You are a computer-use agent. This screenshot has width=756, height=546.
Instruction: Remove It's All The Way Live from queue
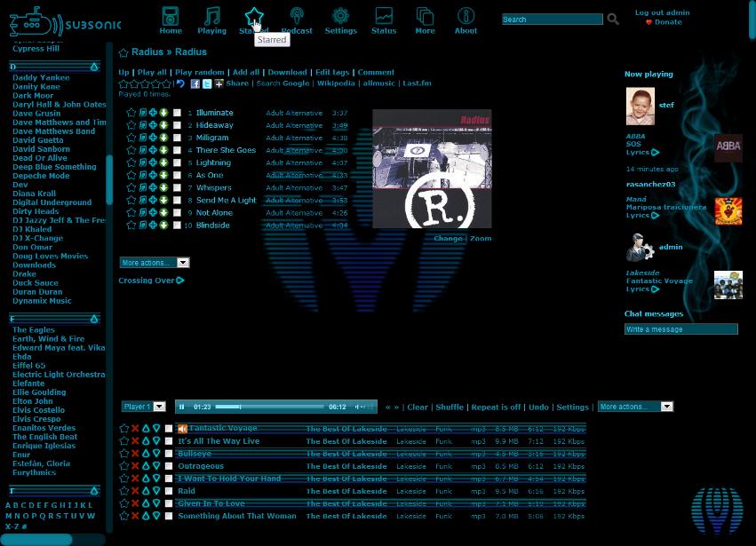pyautogui.click(x=135, y=441)
